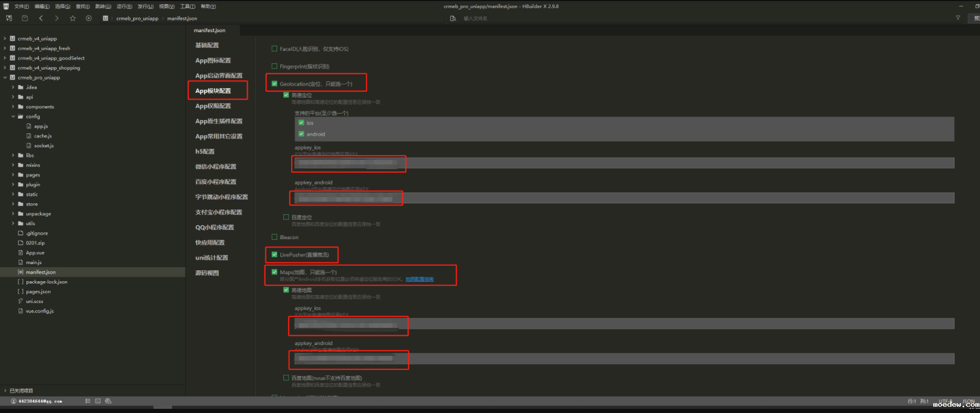The image size is (980, 413).
Task: Open the 运行(R) menu
Action: pos(124,6)
